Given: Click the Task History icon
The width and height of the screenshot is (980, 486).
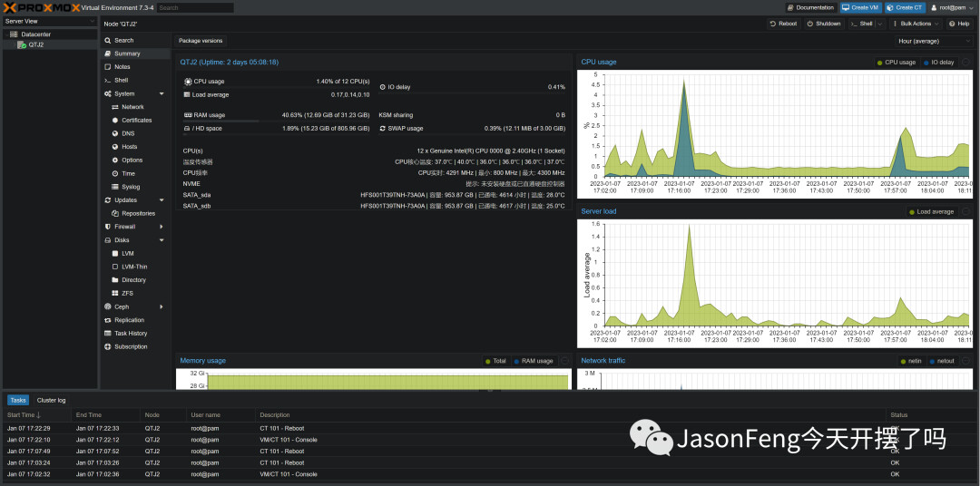Looking at the screenshot, I should pyautogui.click(x=107, y=334).
